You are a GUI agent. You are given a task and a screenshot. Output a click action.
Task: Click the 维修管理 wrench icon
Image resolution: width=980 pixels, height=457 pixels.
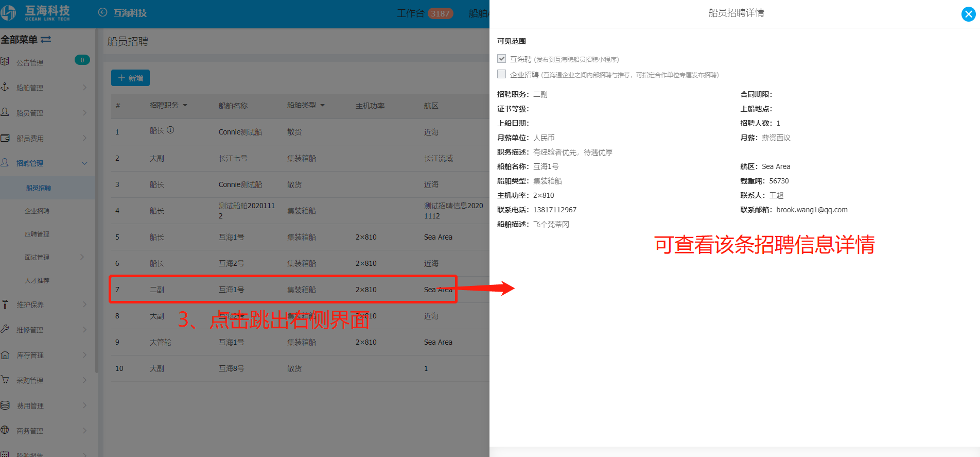(x=5, y=329)
